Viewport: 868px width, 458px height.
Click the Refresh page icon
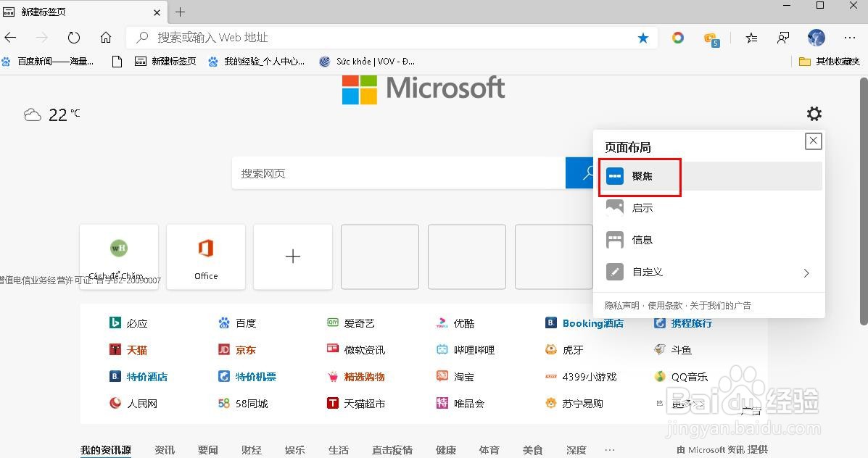[74, 38]
